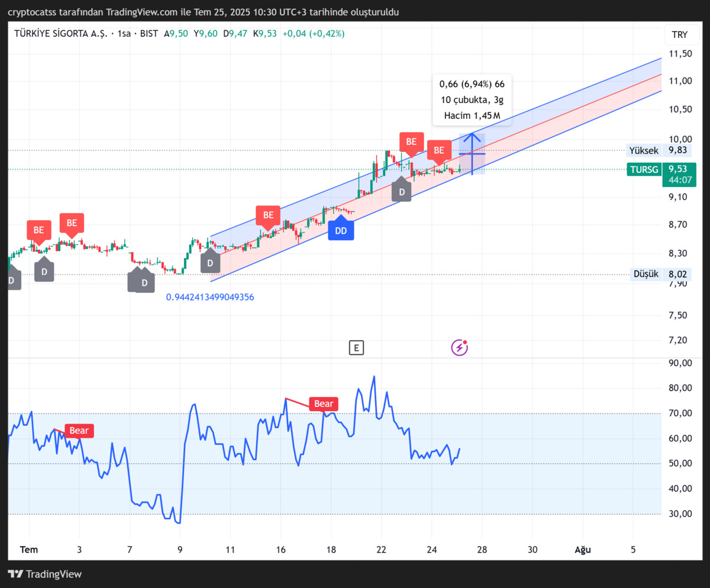The image size is (710, 588).
Task: Click the A9,50 open value
Action: (176, 34)
